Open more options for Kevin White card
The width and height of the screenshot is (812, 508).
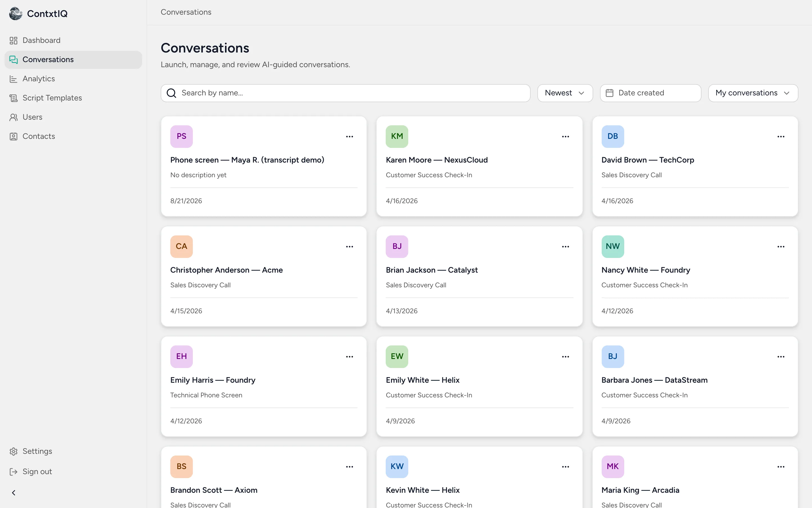565,467
